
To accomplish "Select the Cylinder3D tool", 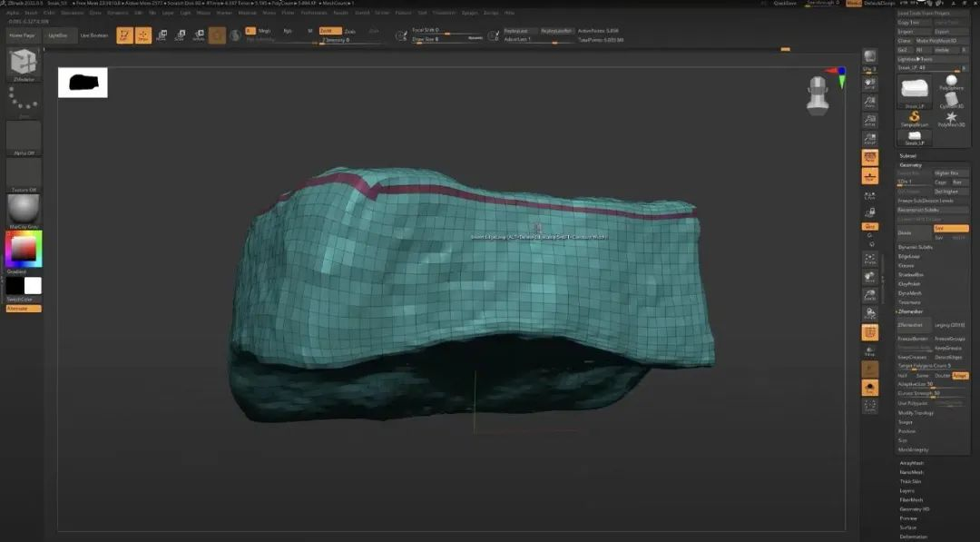I will [951, 101].
